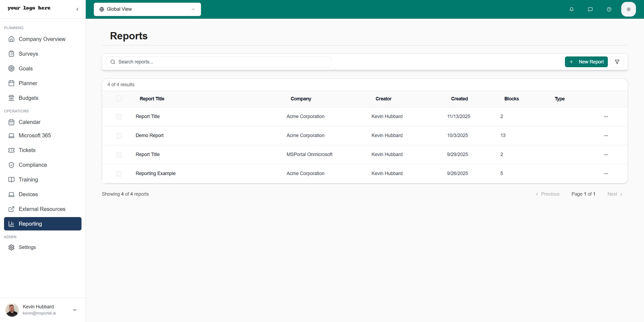This screenshot has height=322, width=644.
Task: Click the External Resources link icon
Action: tap(11, 209)
